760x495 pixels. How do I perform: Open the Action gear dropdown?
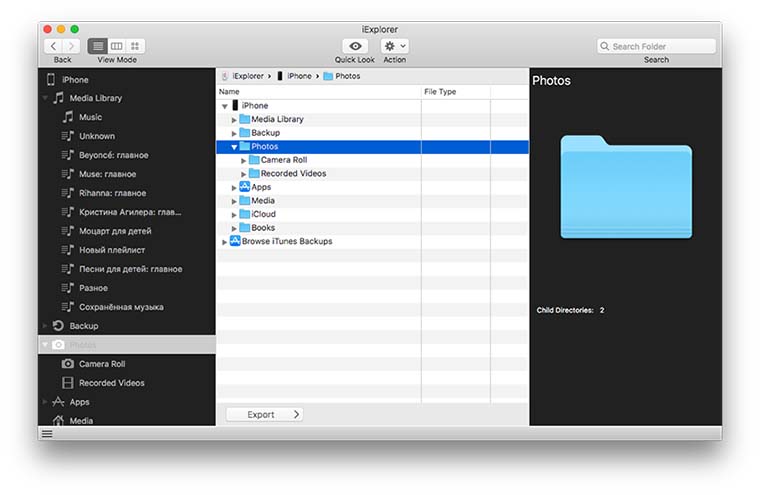[395, 46]
